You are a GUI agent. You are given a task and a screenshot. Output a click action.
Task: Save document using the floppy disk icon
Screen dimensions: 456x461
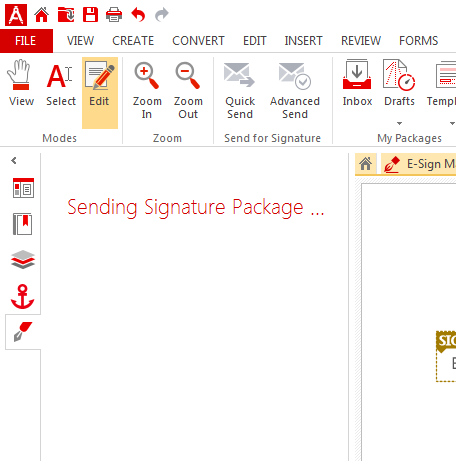click(90, 15)
